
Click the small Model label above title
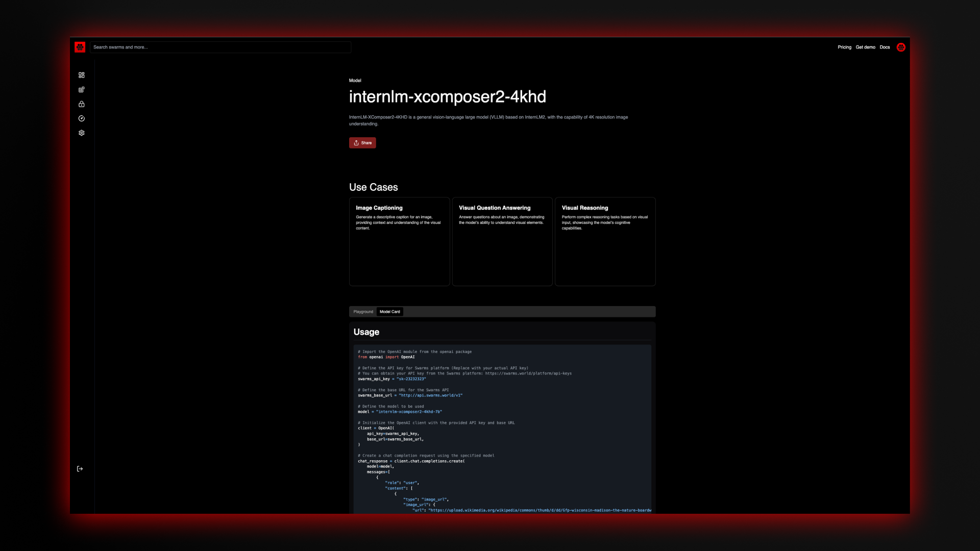click(x=355, y=81)
